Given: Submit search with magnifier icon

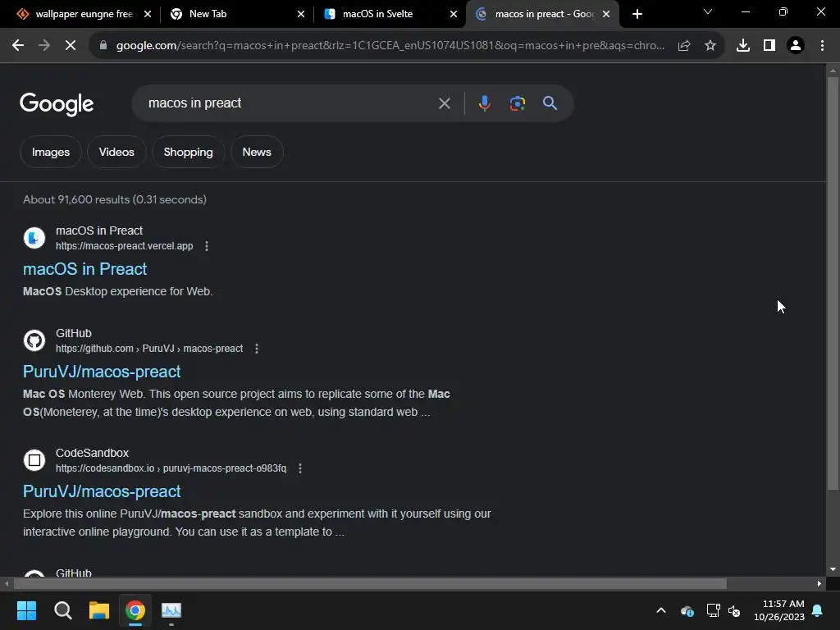Looking at the screenshot, I should [x=550, y=103].
